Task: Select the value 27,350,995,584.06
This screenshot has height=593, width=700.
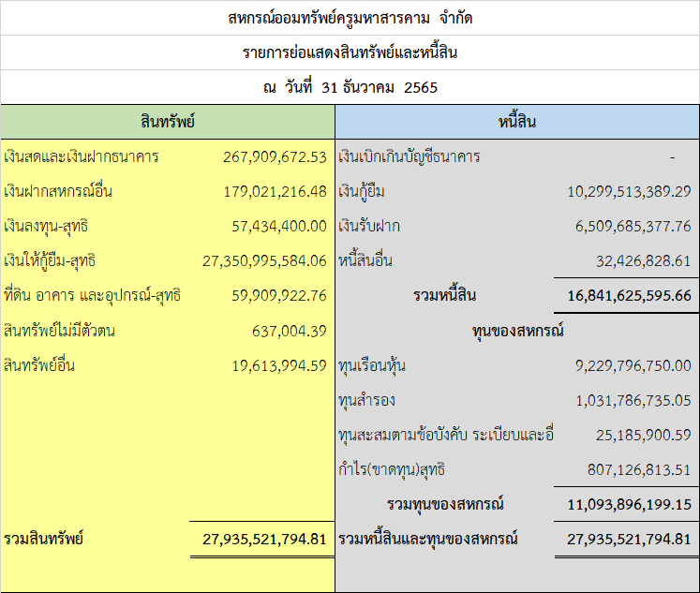Action: tap(265, 261)
